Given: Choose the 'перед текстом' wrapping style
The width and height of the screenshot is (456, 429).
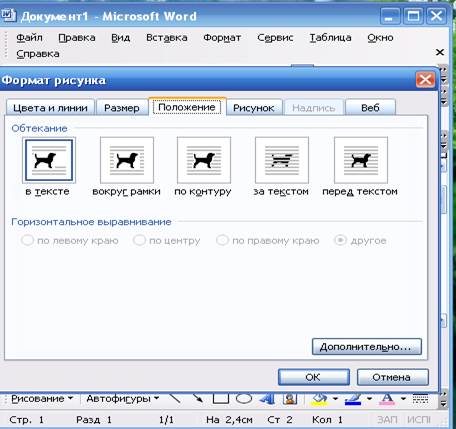Looking at the screenshot, I should tap(361, 160).
